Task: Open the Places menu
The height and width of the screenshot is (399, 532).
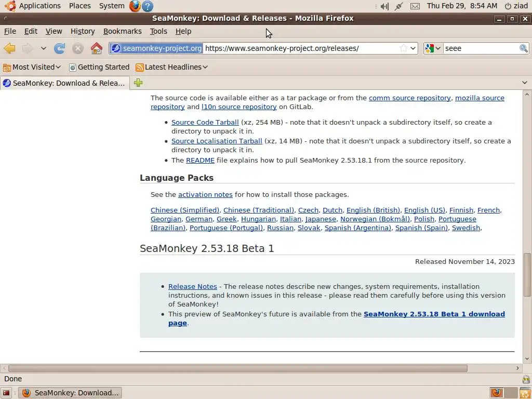Action: coord(79,6)
